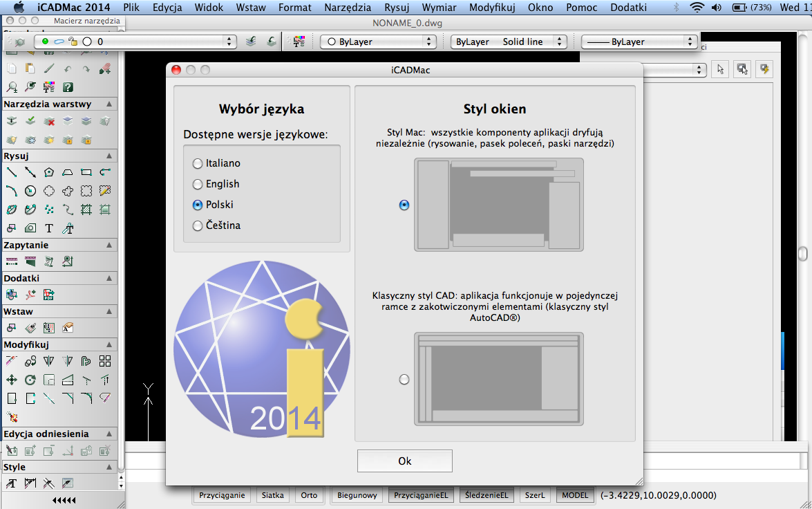This screenshot has height=509, width=812.
Task: Click the Rectangle draw tool
Action: tap(86, 172)
